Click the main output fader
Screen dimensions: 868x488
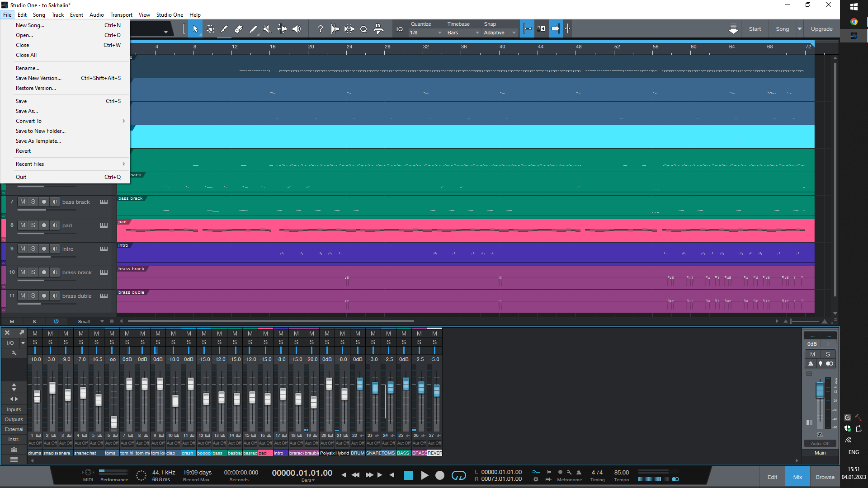tap(820, 390)
